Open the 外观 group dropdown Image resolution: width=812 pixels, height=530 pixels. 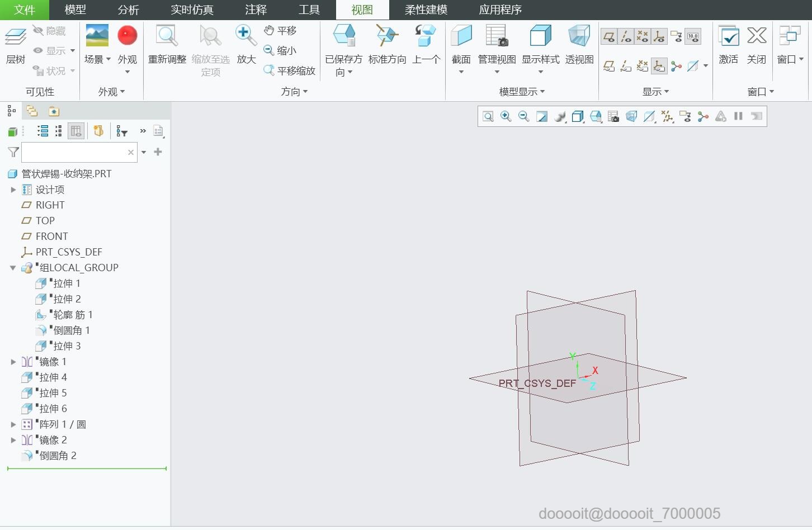[111, 92]
